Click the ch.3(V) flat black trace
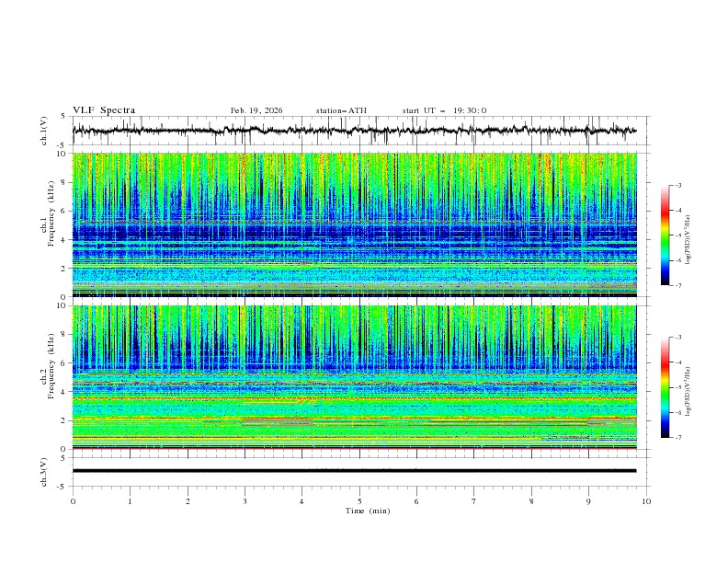The image size is (728, 563). pos(354,471)
